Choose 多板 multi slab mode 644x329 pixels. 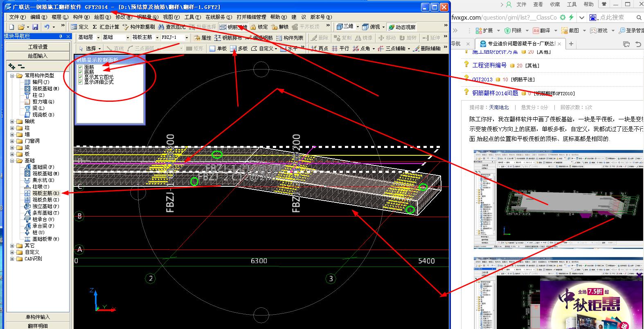(239, 48)
